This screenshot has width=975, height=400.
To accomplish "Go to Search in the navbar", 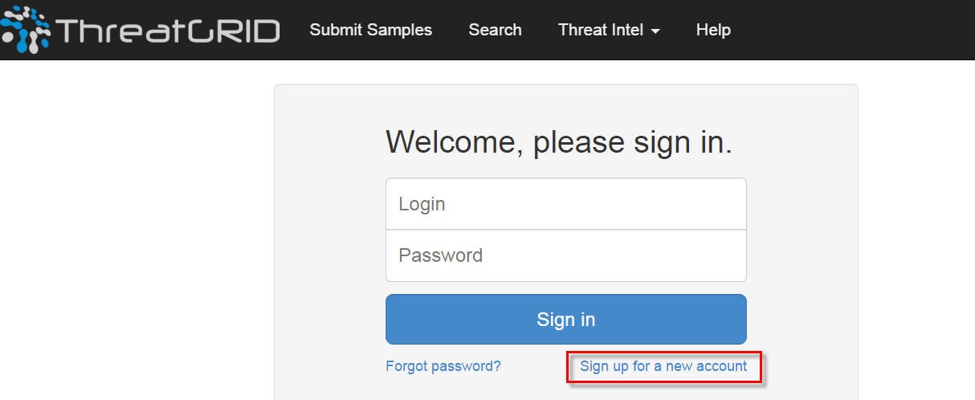I will tap(495, 30).
